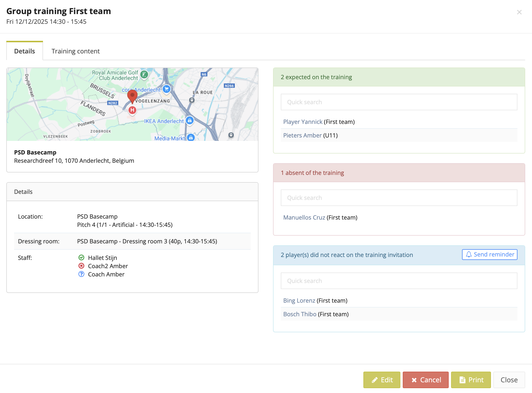Click the IKEA Anderlecht shopping icon
The height and width of the screenshot is (393, 532).
189,120
